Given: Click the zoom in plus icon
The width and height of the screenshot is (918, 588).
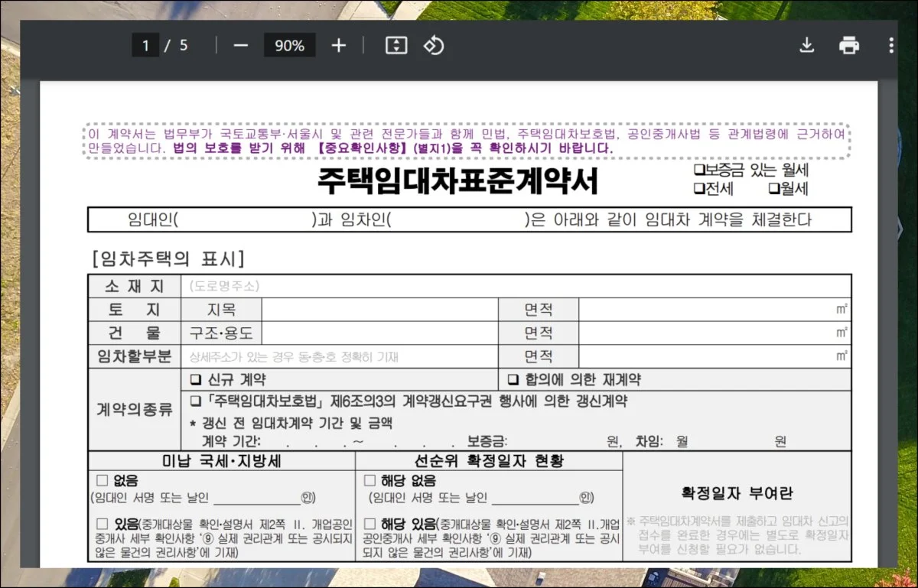Looking at the screenshot, I should click(x=338, y=46).
